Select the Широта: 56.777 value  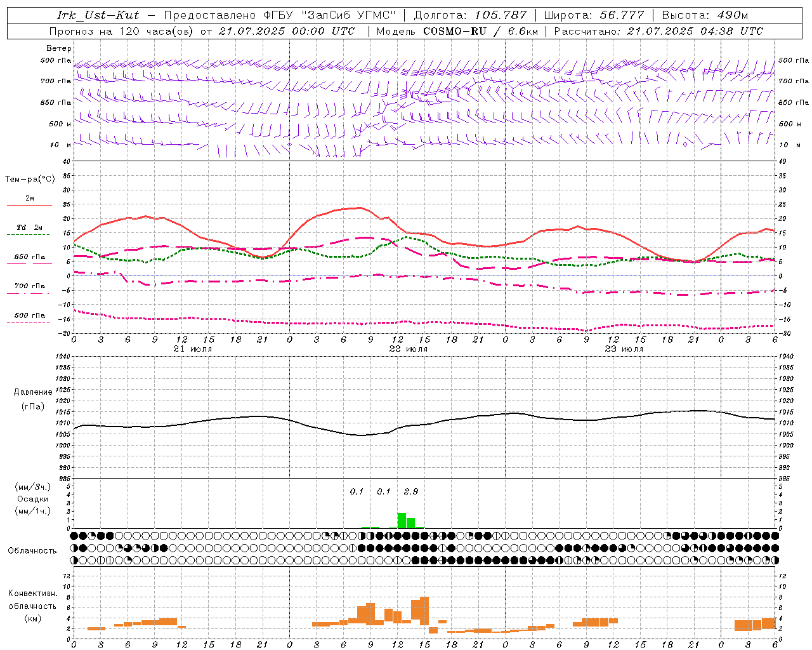pos(594,15)
